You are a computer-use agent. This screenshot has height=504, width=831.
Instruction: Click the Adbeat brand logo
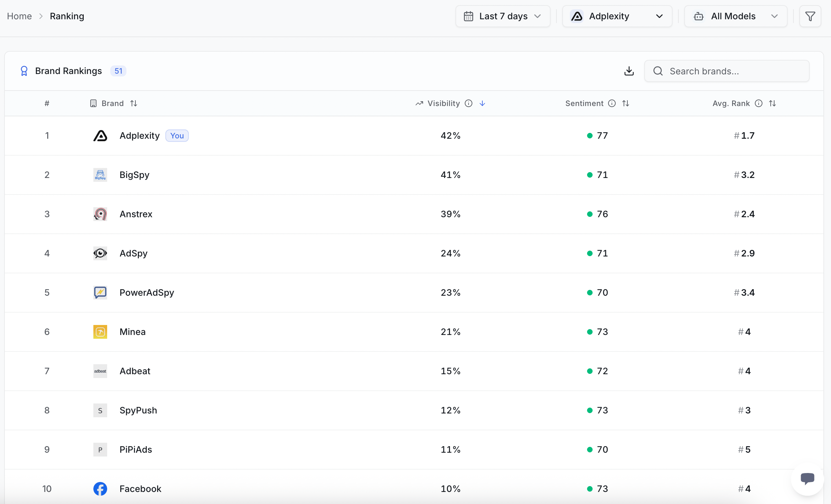(100, 371)
